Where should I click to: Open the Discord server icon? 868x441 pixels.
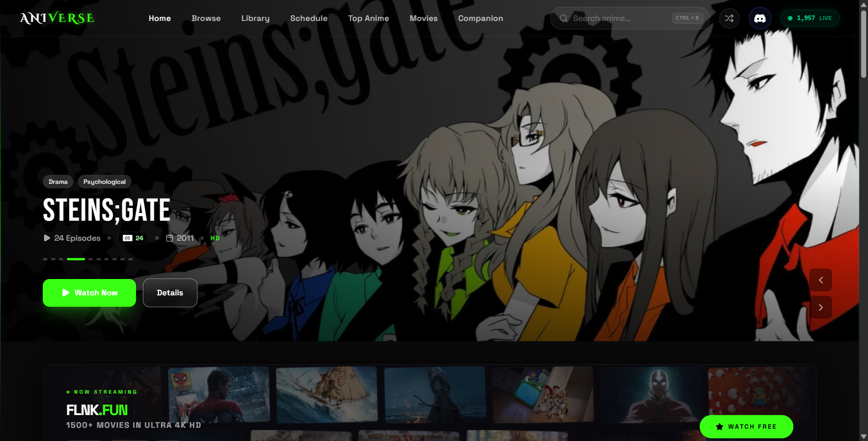(x=760, y=18)
